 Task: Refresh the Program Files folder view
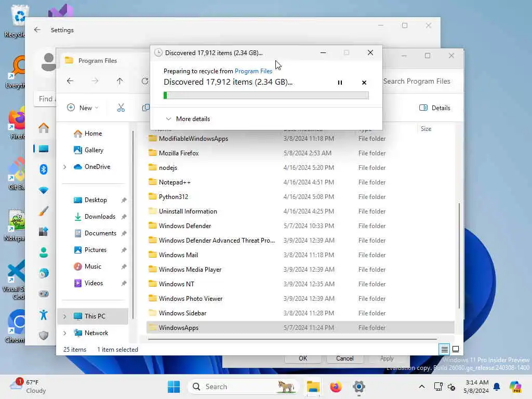point(145,81)
